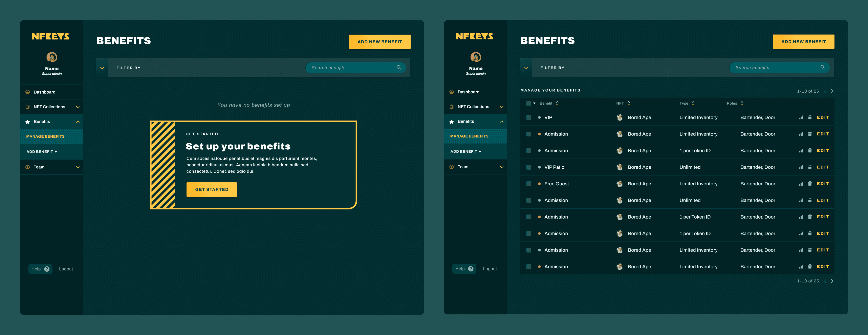Select the Free Guest row checkbox

pos(528,184)
